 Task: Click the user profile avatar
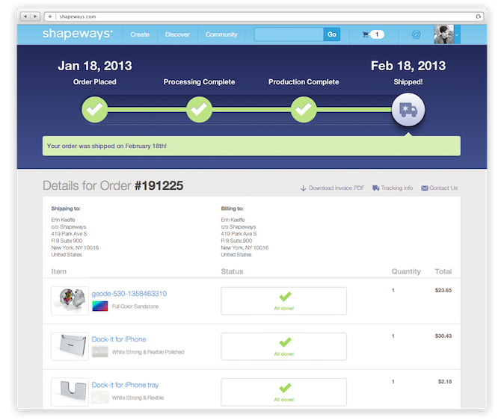pyautogui.click(x=443, y=34)
